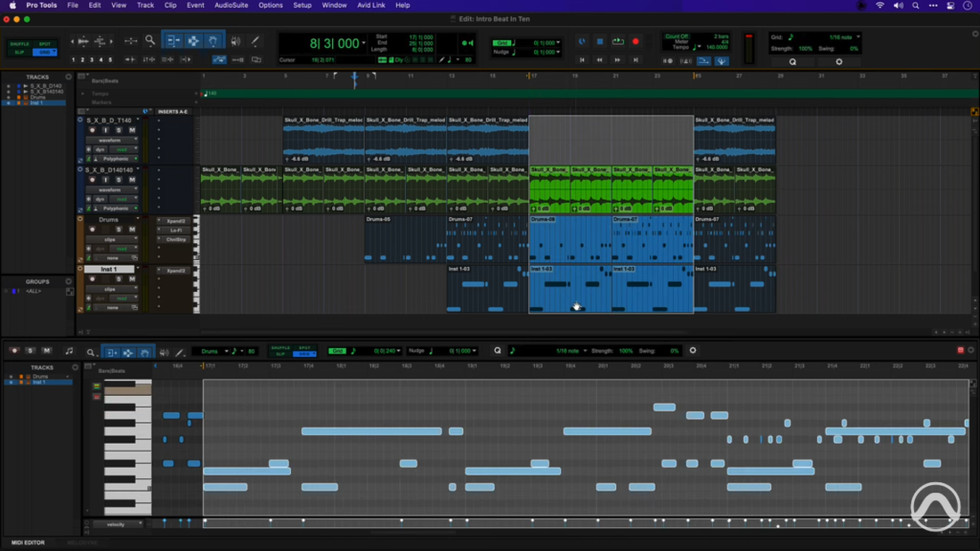
Task: Open Xpand!2 insert on Drums track
Action: (174, 221)
